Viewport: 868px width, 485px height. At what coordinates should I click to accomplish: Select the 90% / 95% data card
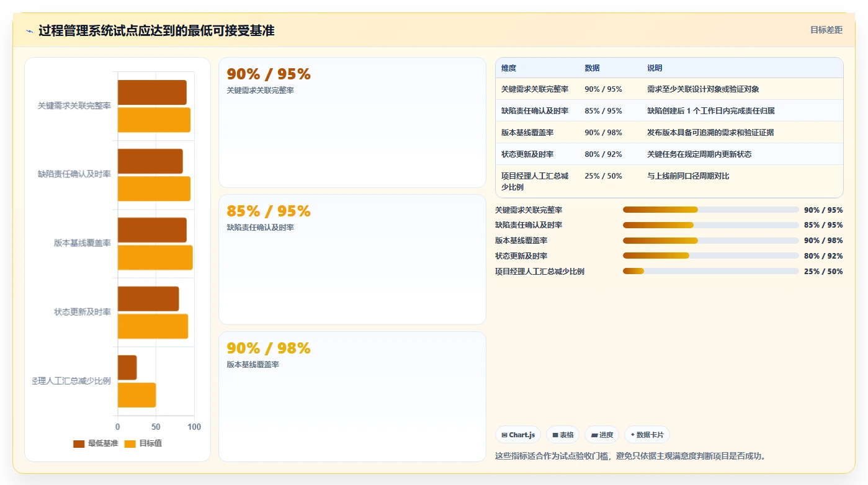(352, 122)
